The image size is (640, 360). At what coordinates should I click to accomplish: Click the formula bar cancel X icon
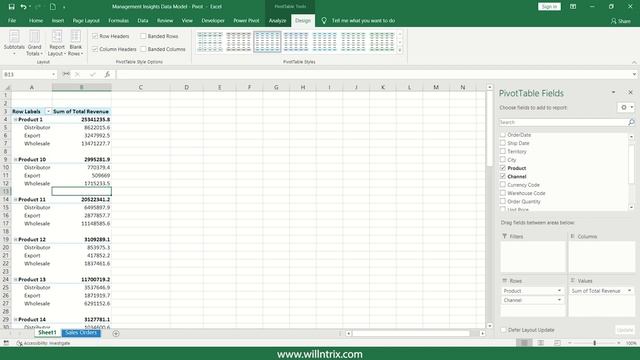point(77,74)
